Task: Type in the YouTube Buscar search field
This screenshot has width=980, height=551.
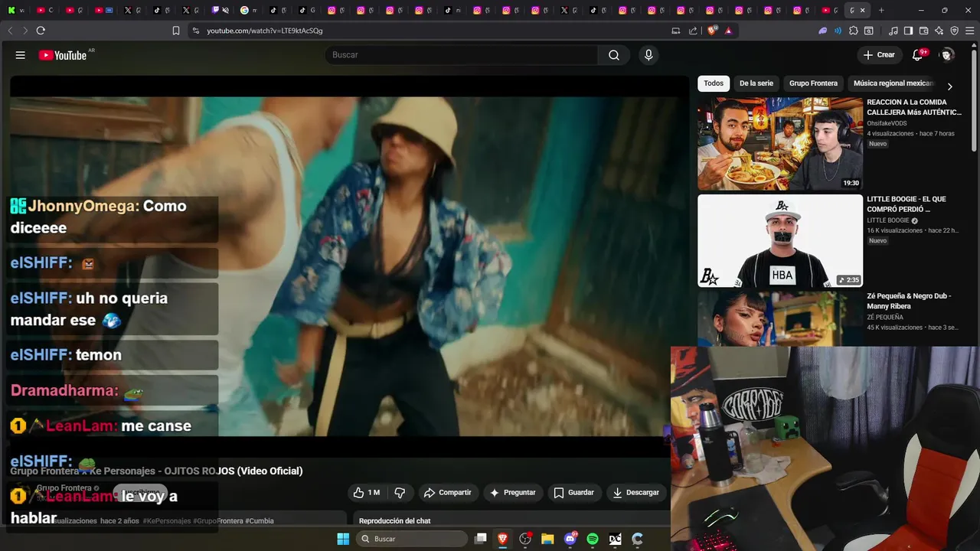Action: (461, 55)
